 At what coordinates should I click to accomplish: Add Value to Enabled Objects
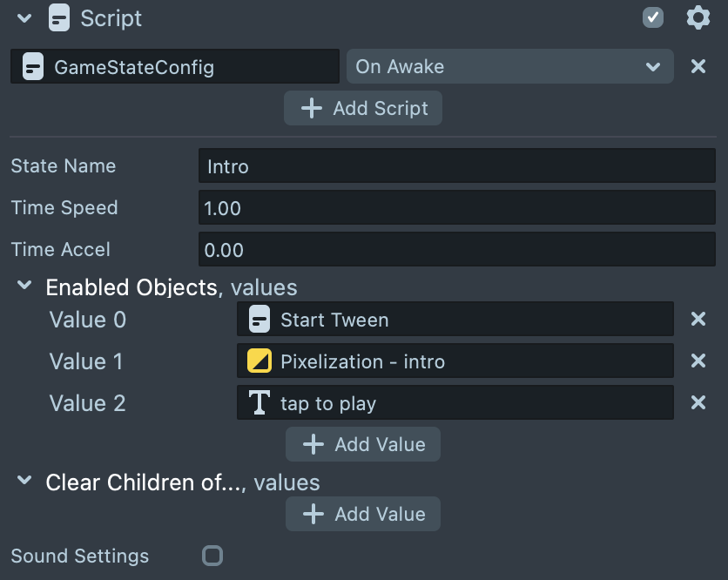pyautogui.click(x=363, y=444)
